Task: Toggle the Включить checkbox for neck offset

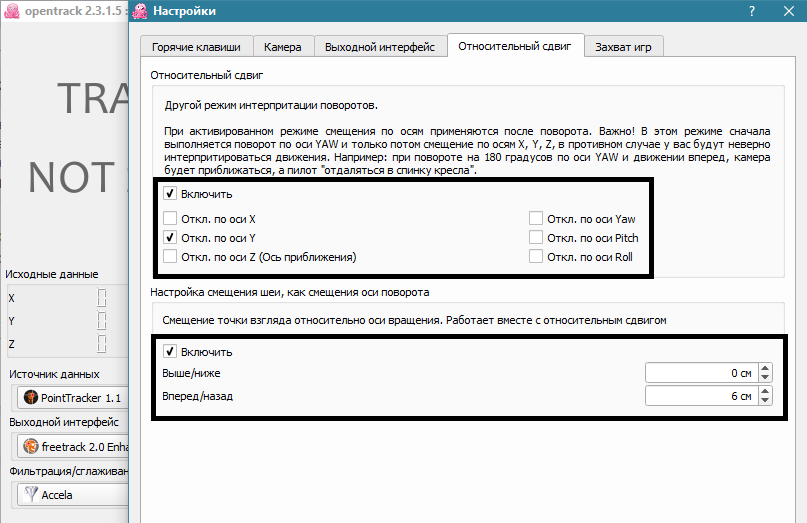Action: [170, 352]
